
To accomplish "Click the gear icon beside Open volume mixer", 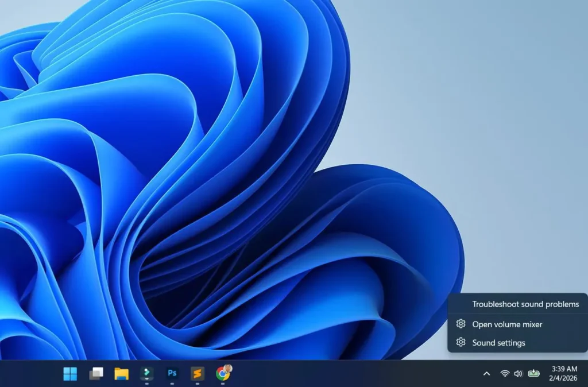I will [x=461, y=324].
